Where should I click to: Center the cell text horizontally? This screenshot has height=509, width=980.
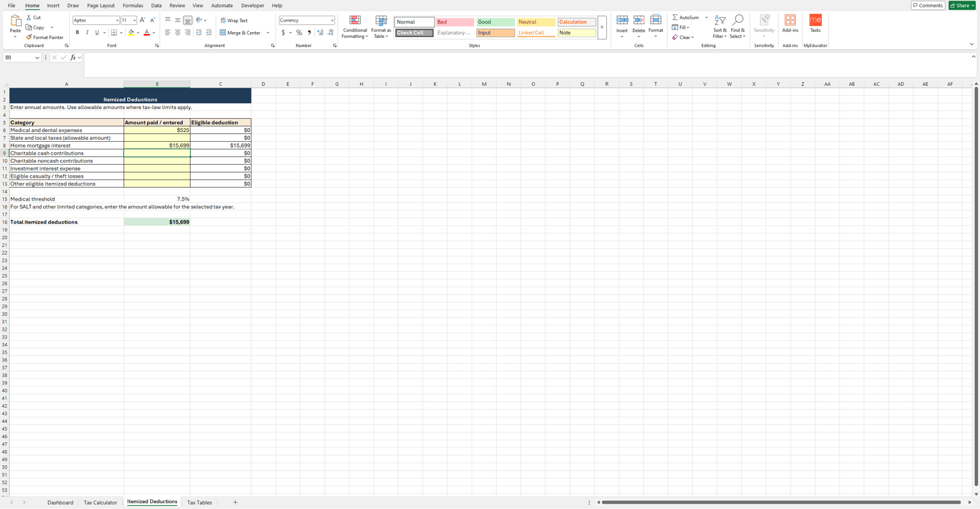point(178,33)
